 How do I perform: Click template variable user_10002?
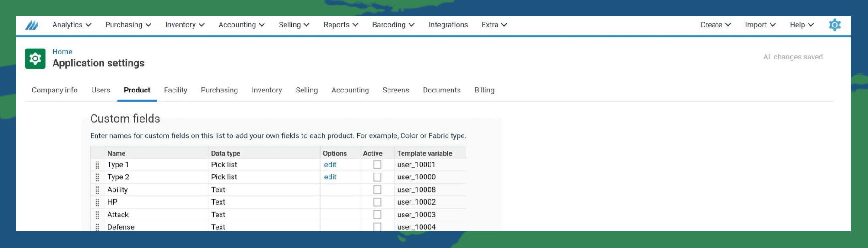pyautogui.click(x=416, y=202)
